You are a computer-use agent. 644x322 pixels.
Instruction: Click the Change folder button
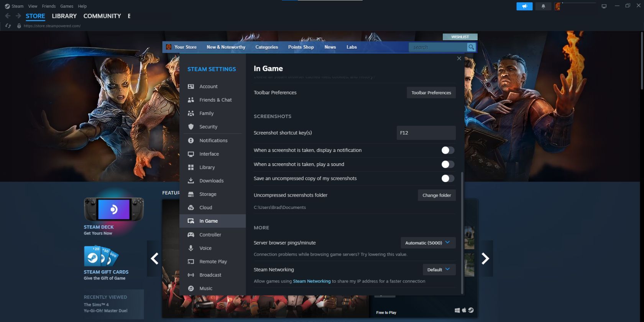tap(437, 195)
